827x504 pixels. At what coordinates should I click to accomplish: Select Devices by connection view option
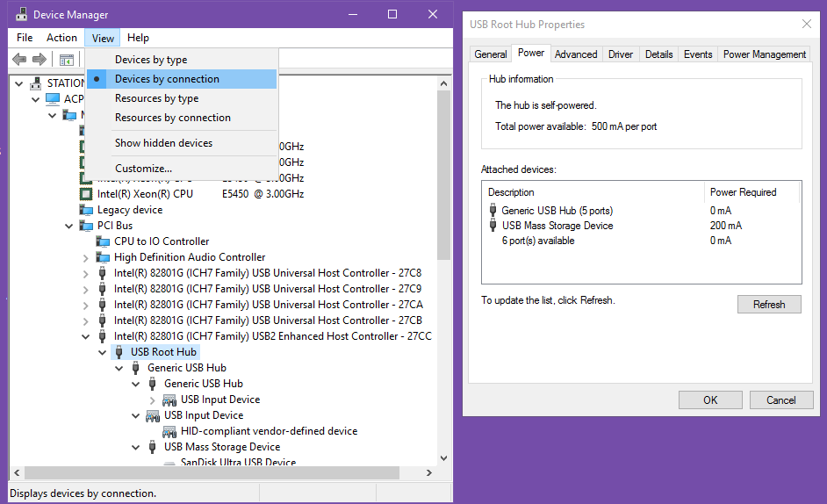[167, 79]
